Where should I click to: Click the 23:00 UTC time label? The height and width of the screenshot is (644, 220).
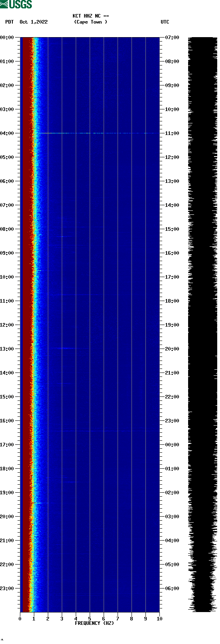(x=172, y=421)
